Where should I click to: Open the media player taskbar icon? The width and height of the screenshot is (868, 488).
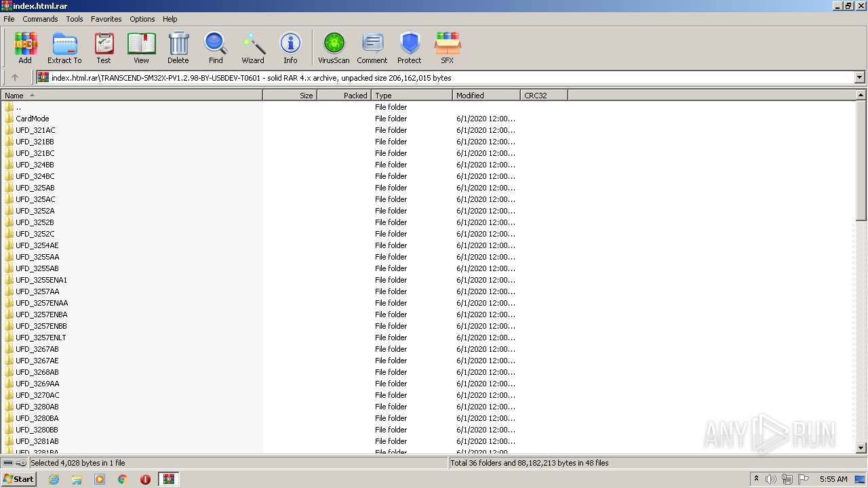coord(100,479)
